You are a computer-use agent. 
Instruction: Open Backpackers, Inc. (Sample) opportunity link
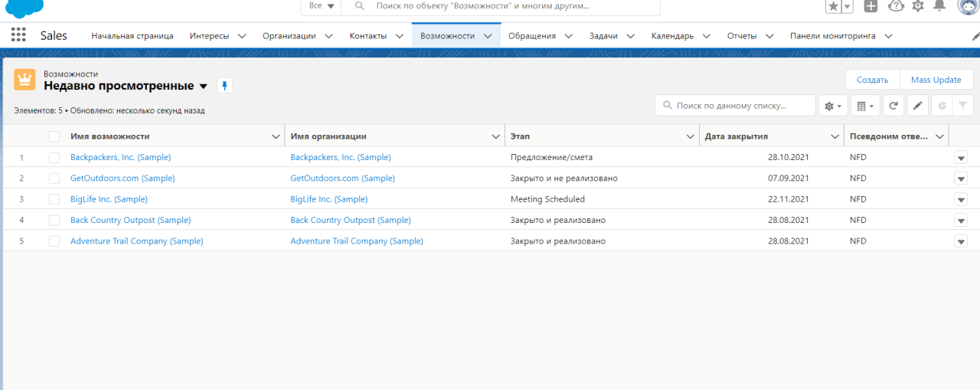coord(120,157)
